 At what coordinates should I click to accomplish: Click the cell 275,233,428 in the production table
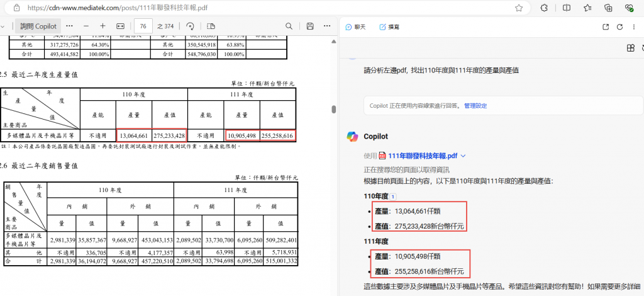[x=170, y=135]
